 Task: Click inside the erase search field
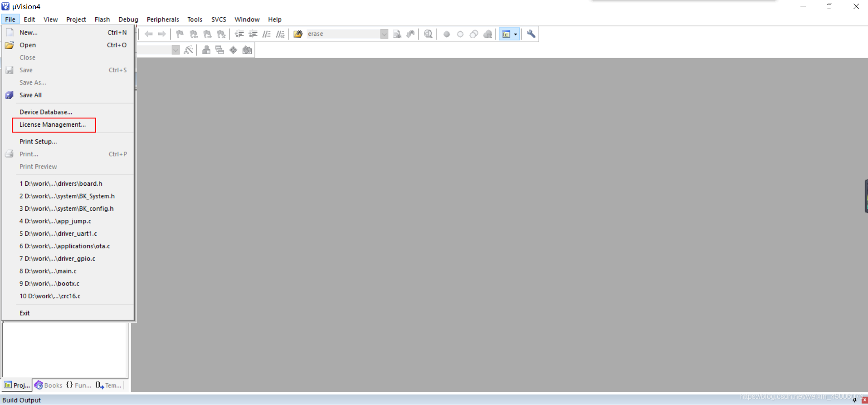click(343, 34)
